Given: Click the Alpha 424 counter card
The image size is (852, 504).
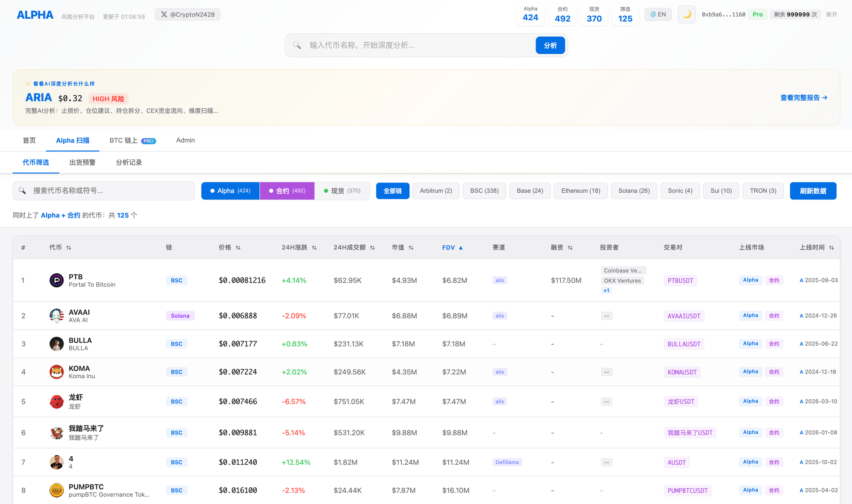Looking at the screenshot, I should click(x=530, y=14).
